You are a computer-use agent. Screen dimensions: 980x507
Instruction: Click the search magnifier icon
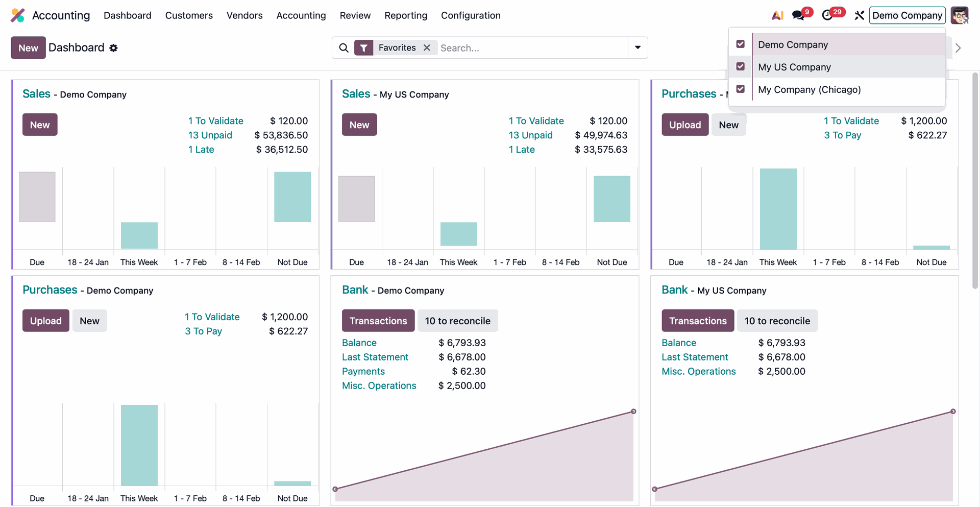(x=344, y=48)
